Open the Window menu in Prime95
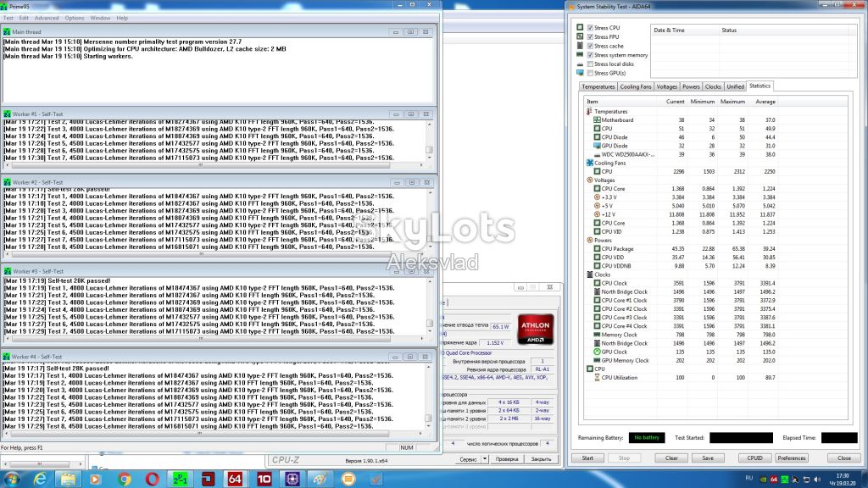Screen dimensions: 868x488 click(x=100, y=18)
